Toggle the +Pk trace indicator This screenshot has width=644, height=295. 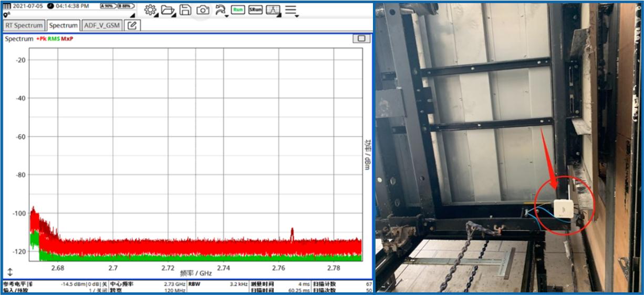41,39
